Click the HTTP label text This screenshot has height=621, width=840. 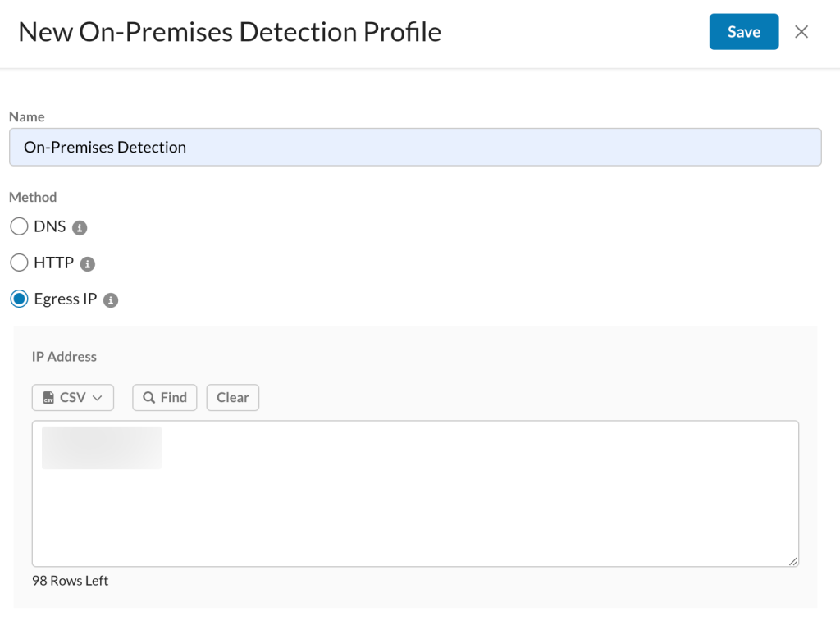pos(54,263)
